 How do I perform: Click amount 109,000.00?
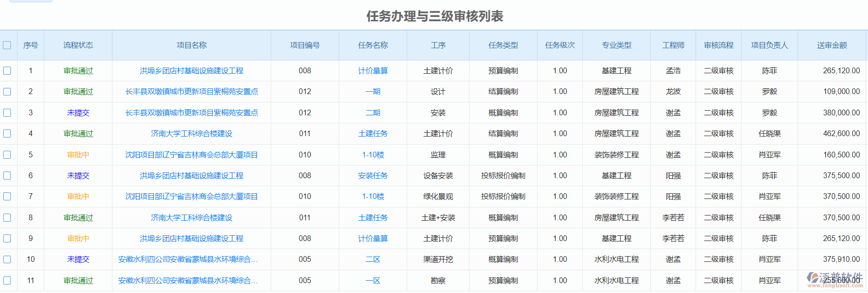(x=842, y=92)
